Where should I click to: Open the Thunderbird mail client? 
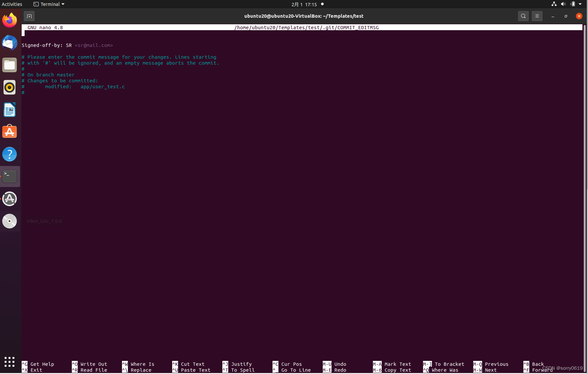(10, 43)
